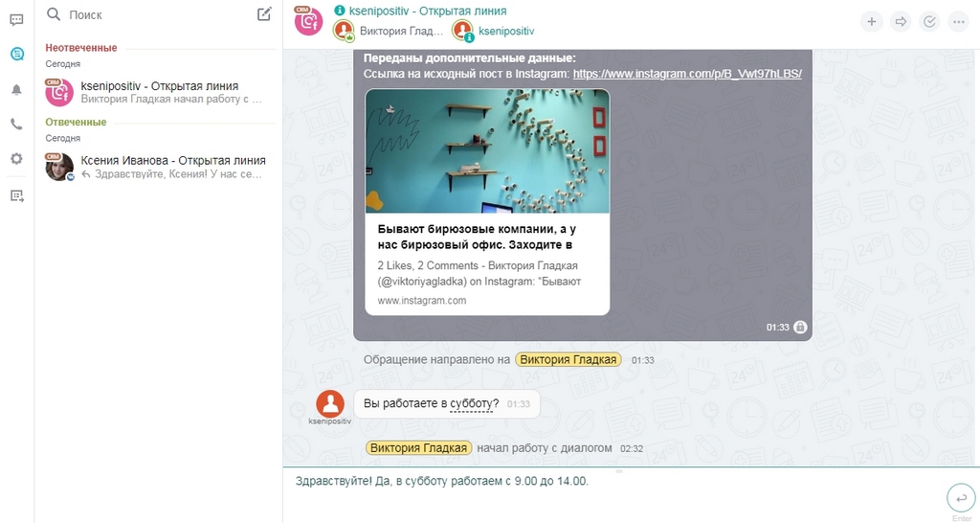Click the Instagram post link URL
Image resolution: width=980 pixels, height=523 pixels.
[x=687, y=74]
